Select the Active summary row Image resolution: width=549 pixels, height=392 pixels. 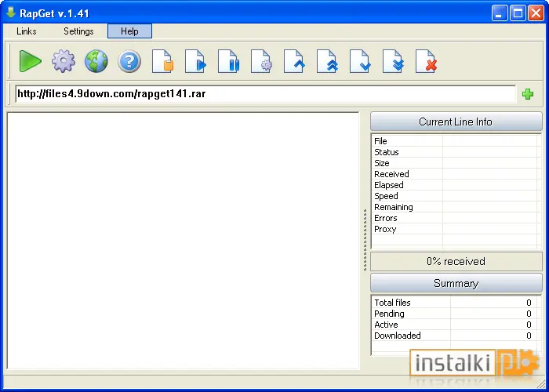(x=455, y=325)
